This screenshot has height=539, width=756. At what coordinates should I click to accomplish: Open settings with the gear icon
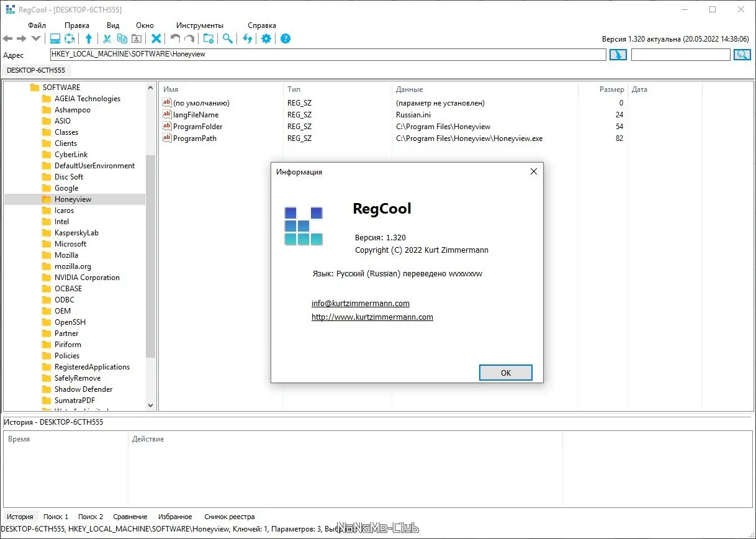point(266,38)
